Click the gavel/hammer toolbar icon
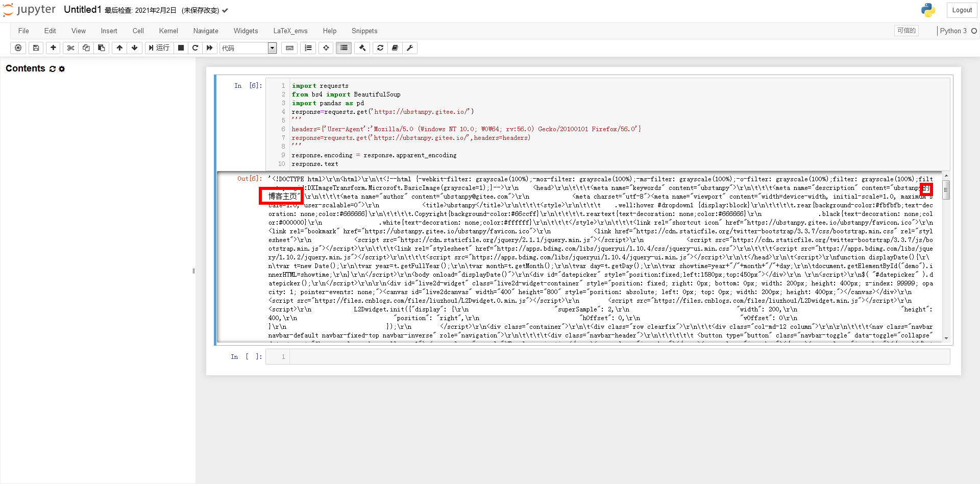Image resolution: width=980 pixels, height=484 pixels. coord(362,48)
